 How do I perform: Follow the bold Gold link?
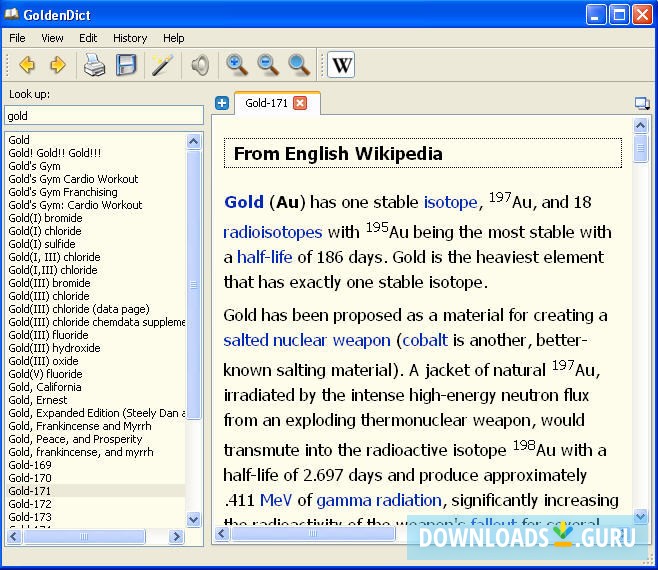[x=244, y=202]
